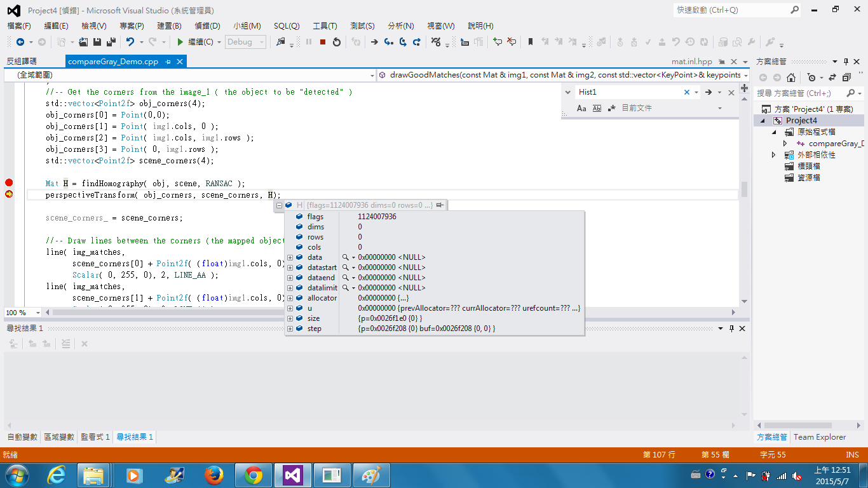Select the 標頭檔 folder
This screenshot has height=488, width=868.
[809, 166]
